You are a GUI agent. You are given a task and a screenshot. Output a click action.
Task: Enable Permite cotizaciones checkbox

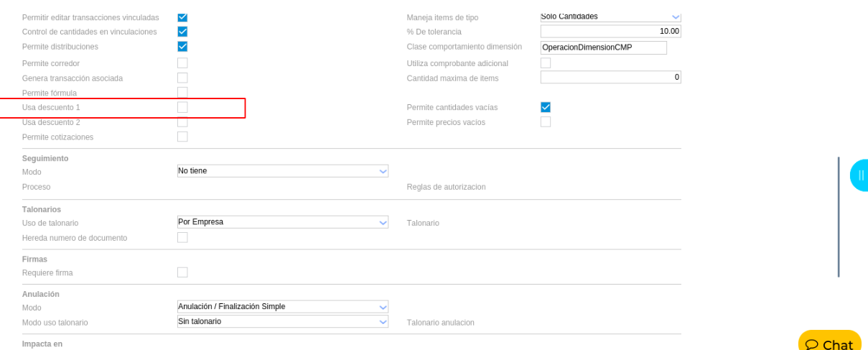tap(182, 137)
